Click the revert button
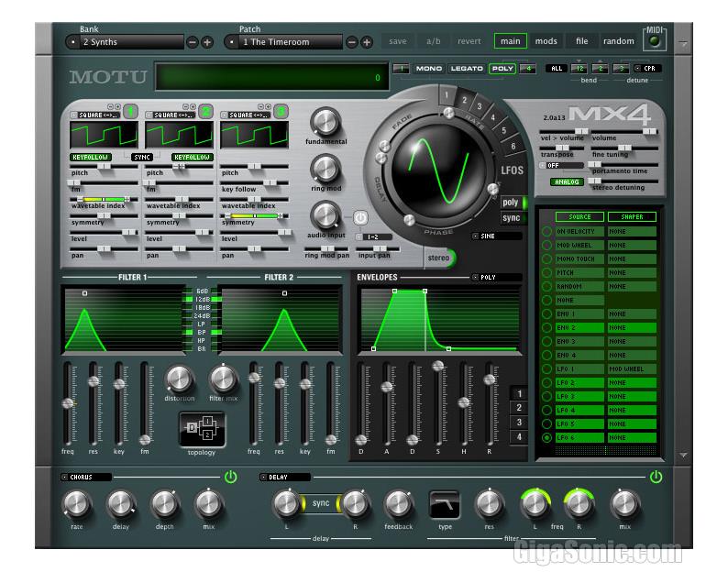The image size is (728, 572). [469, 41]
